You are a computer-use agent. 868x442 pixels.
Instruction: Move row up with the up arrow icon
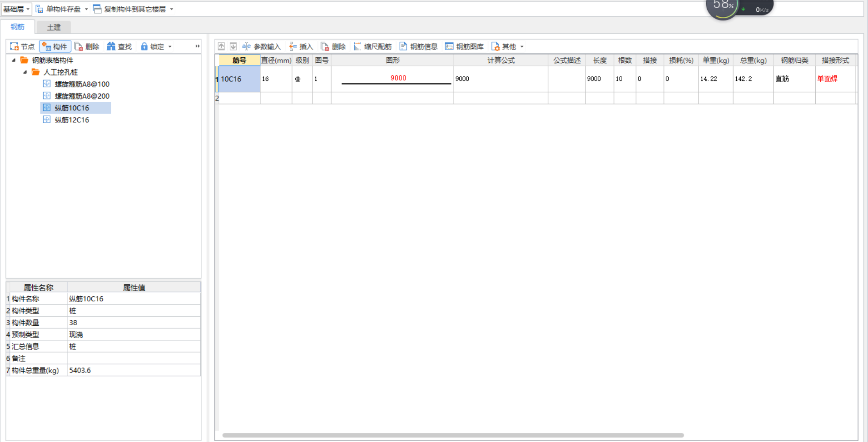click(x=221, y=46)
